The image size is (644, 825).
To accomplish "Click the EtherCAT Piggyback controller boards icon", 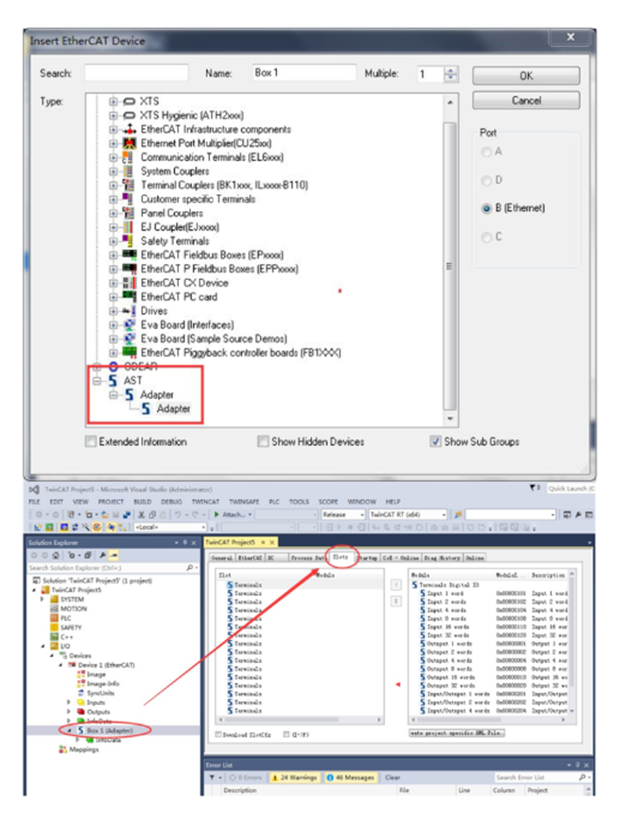I will pyautogui.click(x=129, y=353).
